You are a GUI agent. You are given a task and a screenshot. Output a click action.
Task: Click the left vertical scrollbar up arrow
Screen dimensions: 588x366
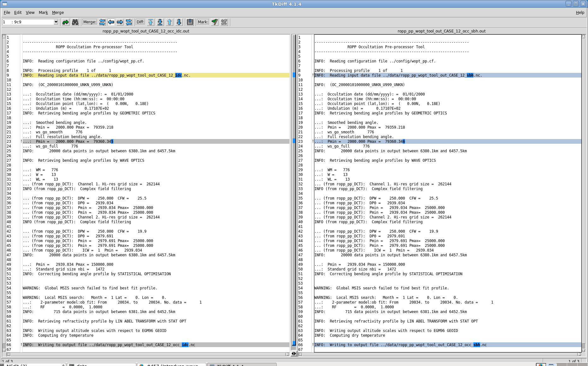pos(4,37)
